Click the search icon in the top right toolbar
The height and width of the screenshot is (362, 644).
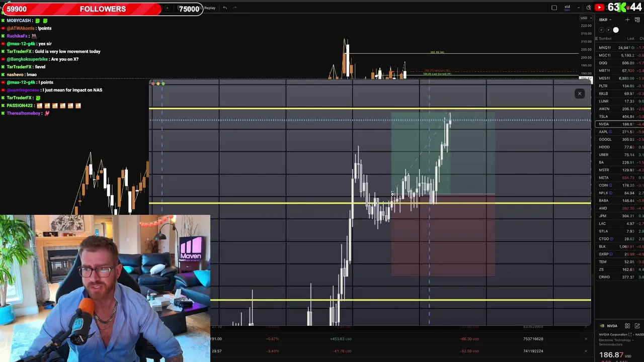588,8
